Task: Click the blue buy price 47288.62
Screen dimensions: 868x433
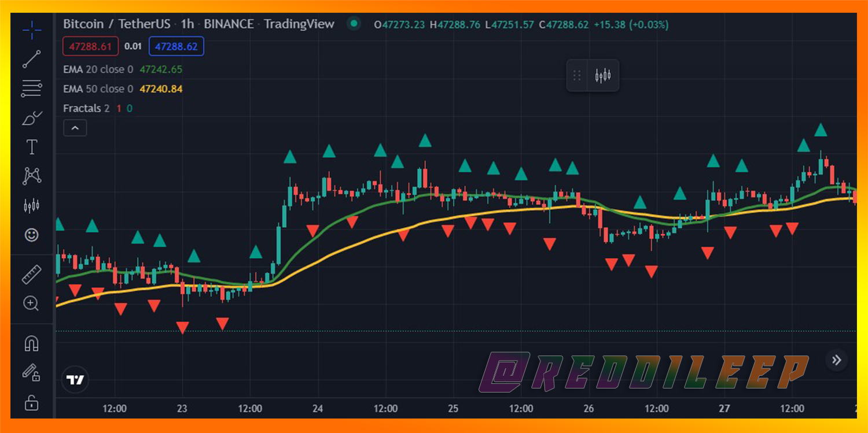Action: pos(176,46)
